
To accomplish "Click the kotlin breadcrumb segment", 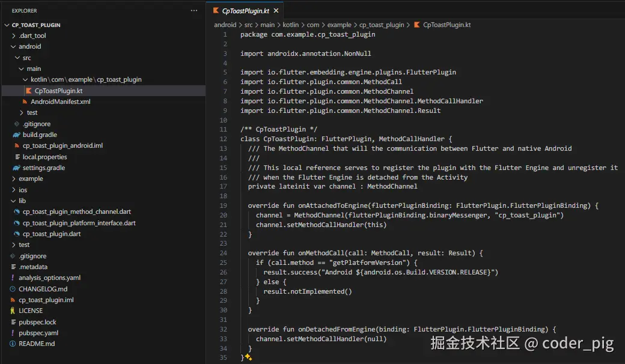I will [x=291, y=25].
